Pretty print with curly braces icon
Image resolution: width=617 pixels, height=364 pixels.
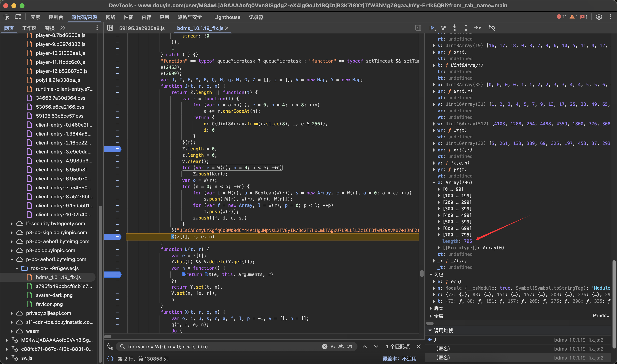(x=110, y=359)
